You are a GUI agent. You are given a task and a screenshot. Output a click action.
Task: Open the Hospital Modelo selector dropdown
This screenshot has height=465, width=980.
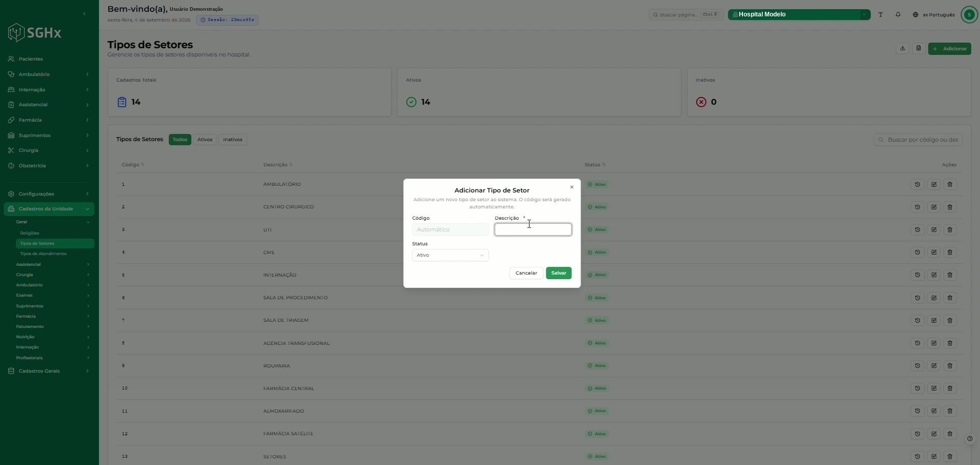click(799, 14)
